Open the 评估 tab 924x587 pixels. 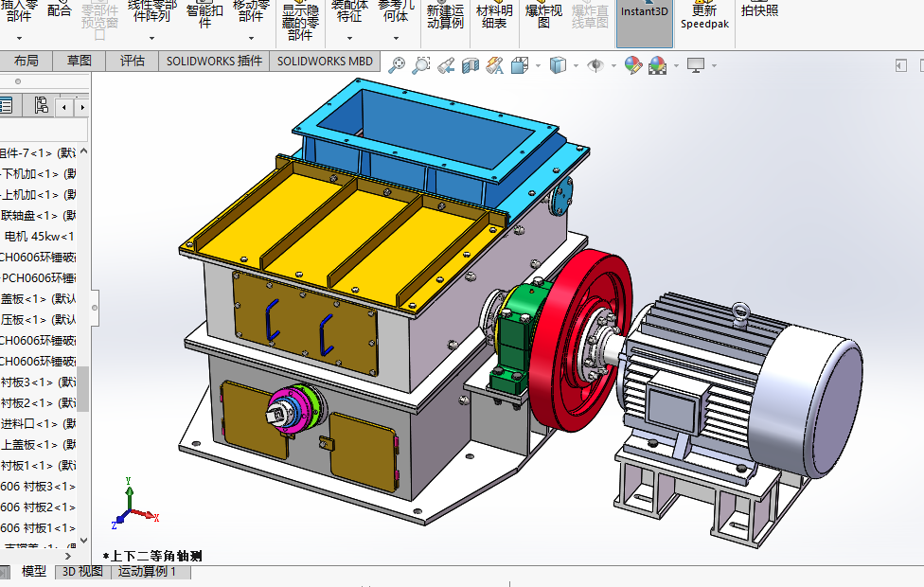point(132,61)
